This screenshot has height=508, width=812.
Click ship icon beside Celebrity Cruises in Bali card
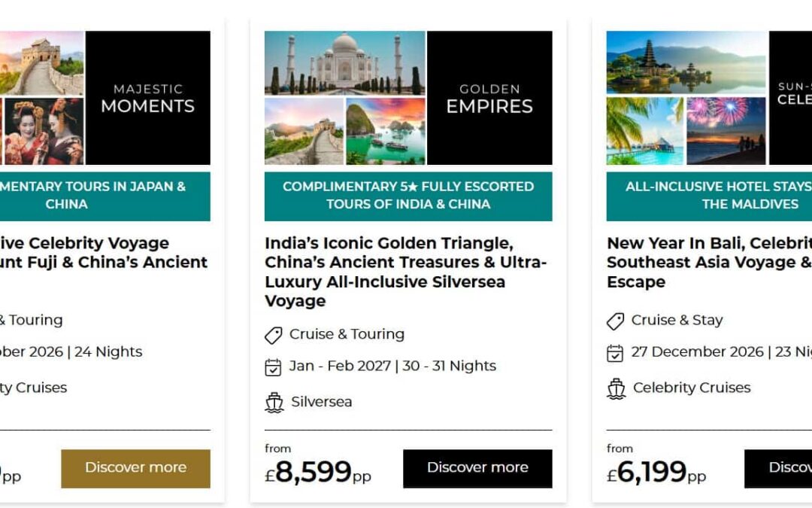(616, 388)
